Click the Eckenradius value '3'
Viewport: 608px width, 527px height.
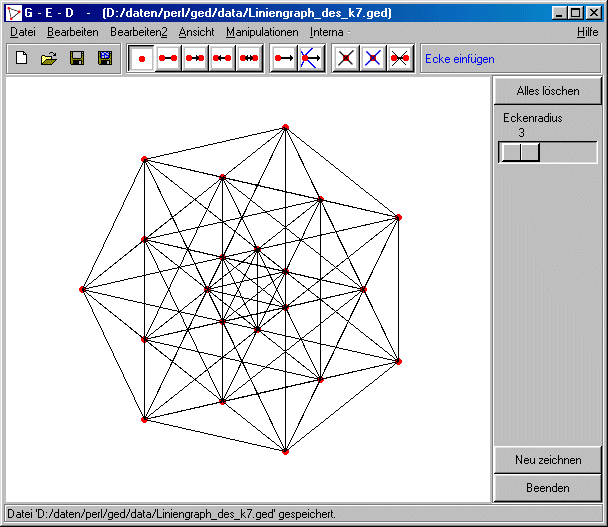521,133
